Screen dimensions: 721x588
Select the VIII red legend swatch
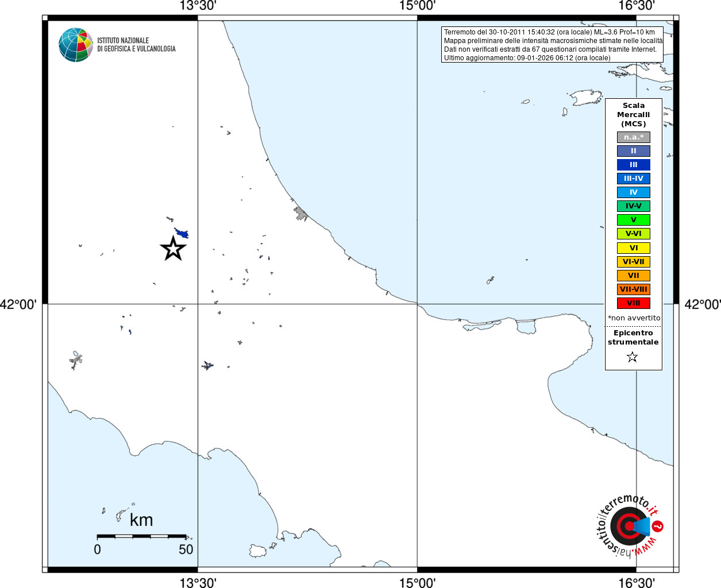pos(634,303)
